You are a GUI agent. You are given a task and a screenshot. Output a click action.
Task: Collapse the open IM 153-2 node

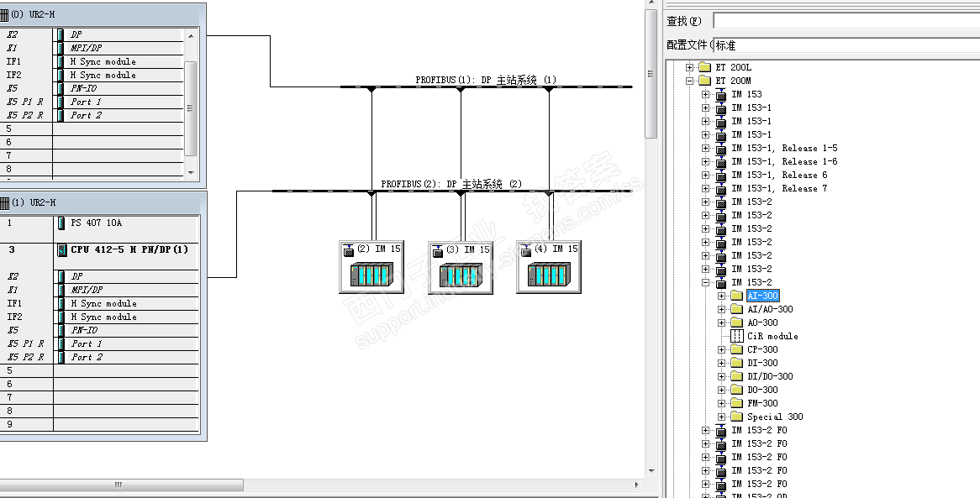pos(706,282)
